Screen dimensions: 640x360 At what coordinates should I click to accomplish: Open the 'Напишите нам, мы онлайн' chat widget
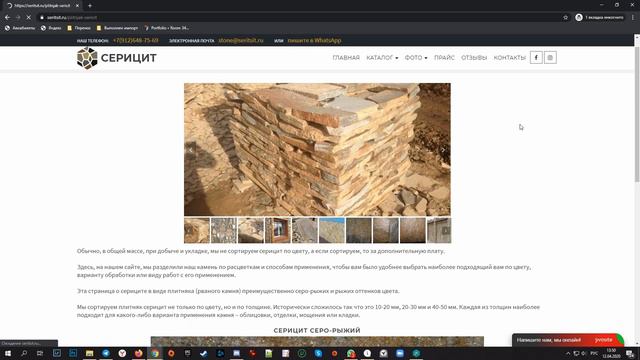(x=568, y=340)
